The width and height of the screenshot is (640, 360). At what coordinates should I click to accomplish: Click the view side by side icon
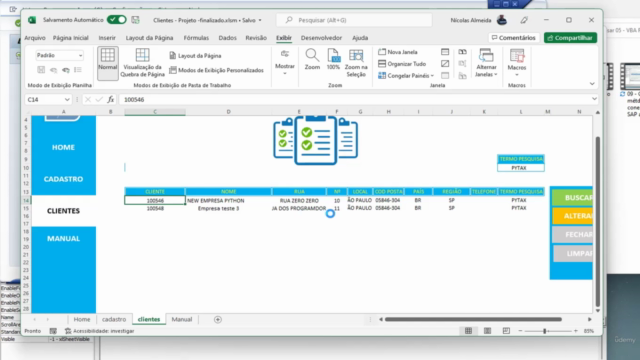[462, 52]
